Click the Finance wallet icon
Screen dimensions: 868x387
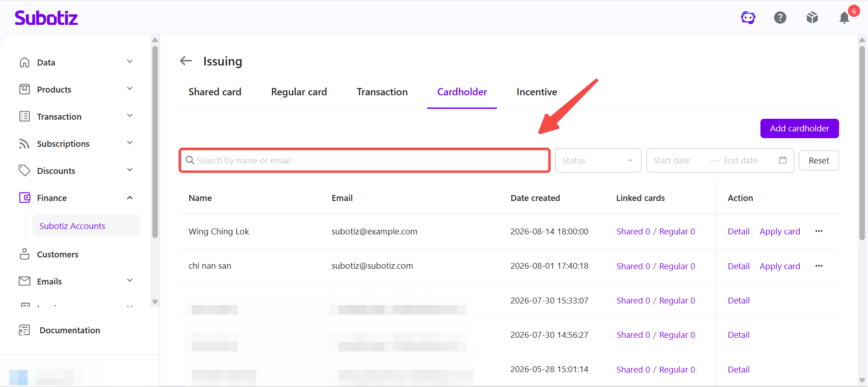pyautogui.click(x=24, y=198)
